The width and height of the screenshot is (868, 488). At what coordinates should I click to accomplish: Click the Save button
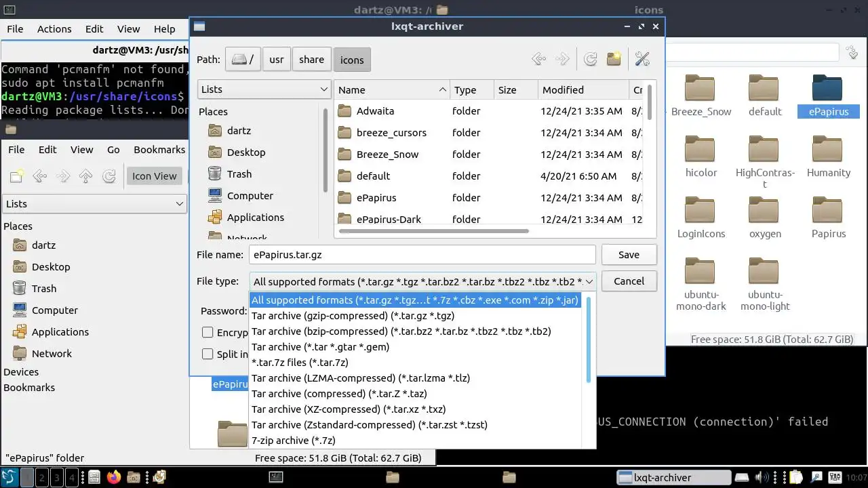pyautogui.click(x=629, y=255)
